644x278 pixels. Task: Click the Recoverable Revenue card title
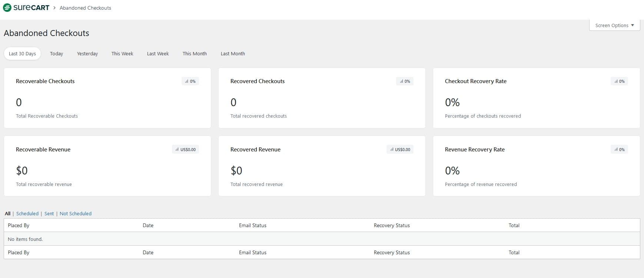click(x=43, y=150)
